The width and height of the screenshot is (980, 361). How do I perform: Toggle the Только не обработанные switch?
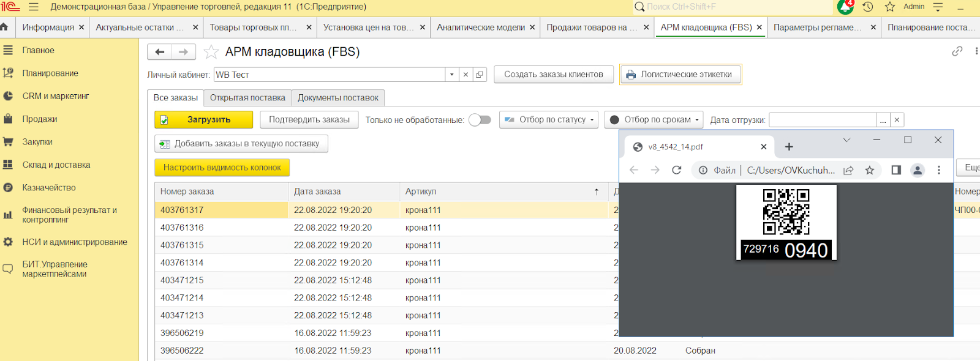(480, 120)
